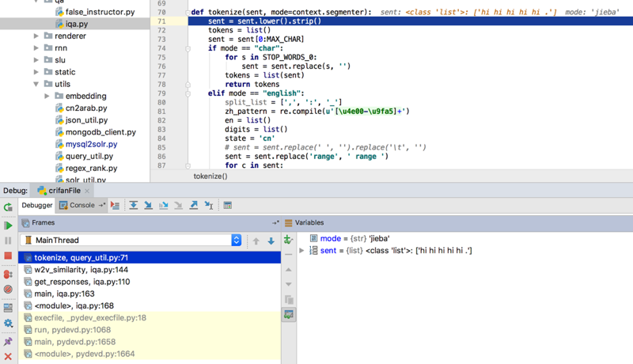Open View Breakpoints dialog

pyautogui.click(x=8, y=275)
